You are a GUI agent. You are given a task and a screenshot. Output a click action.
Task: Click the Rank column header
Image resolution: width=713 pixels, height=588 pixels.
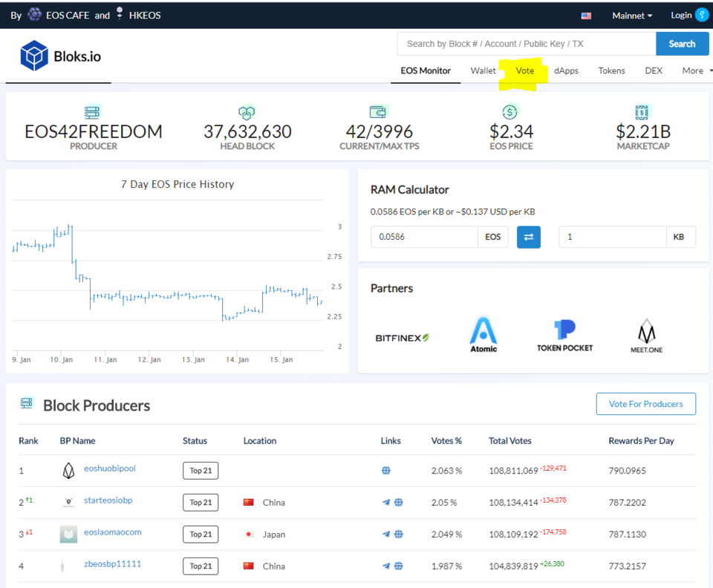[x=28, y=441]
